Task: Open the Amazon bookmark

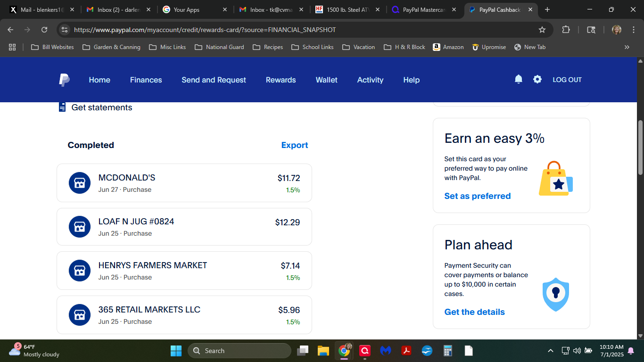Action: [448, 47]
